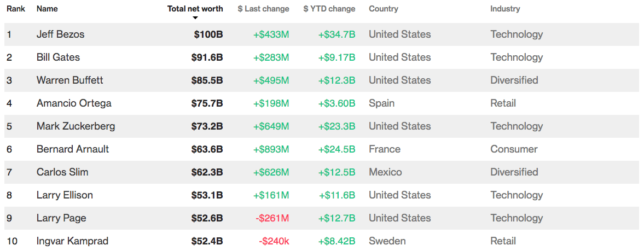Viewport: 644px width, 251px height.
Task: Sort table by the Name header
Action: (x=47, y=9)
